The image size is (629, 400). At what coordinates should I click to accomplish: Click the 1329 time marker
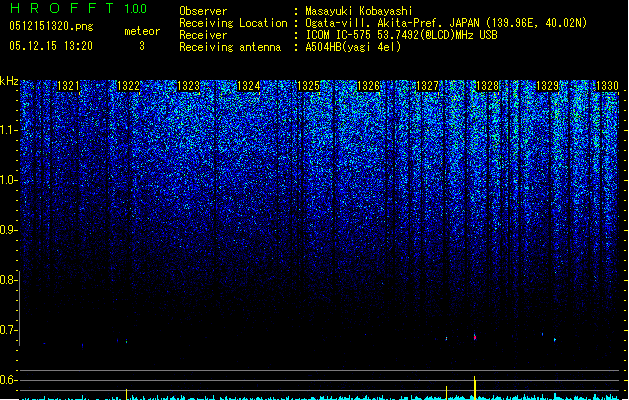click(548, 86)
